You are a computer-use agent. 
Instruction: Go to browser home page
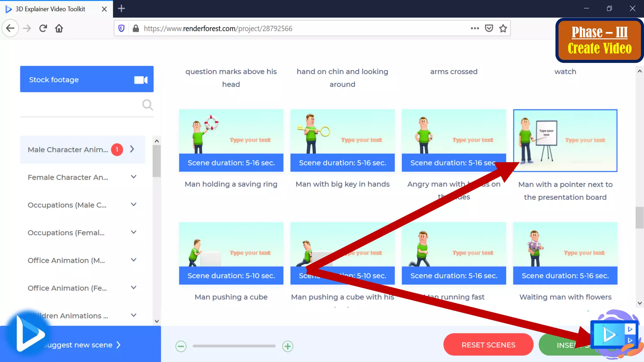click(59, 29)
